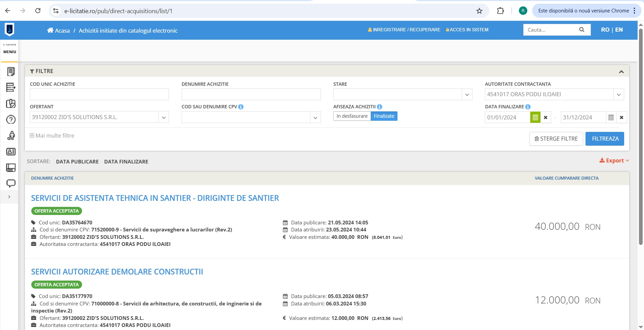
Task: Open SERVICII AUTORIZARE DEMOLARE CONSTRUCTII link
Action: pyautogui.click(x=117, y=272)
